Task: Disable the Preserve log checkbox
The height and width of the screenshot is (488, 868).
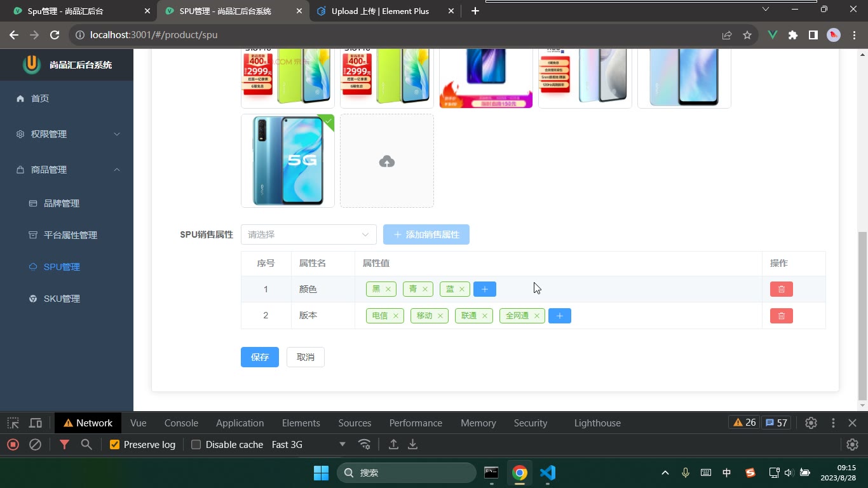Action: click(114, 445)
